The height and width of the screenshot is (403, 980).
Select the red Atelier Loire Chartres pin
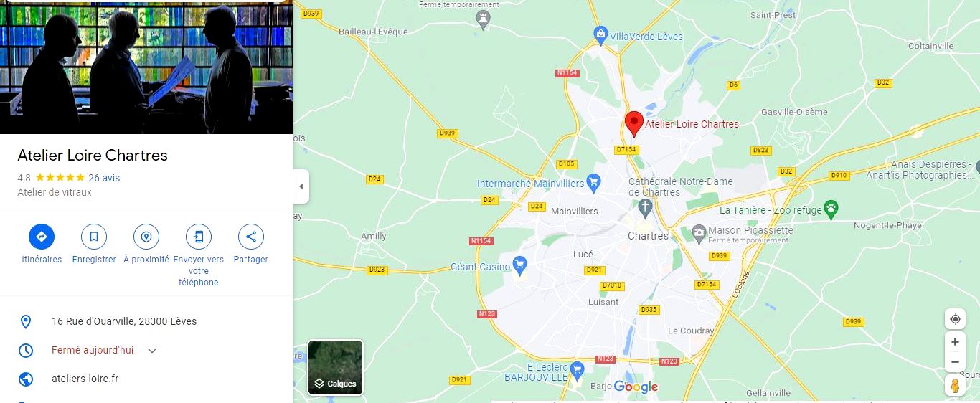click(633, 124)
